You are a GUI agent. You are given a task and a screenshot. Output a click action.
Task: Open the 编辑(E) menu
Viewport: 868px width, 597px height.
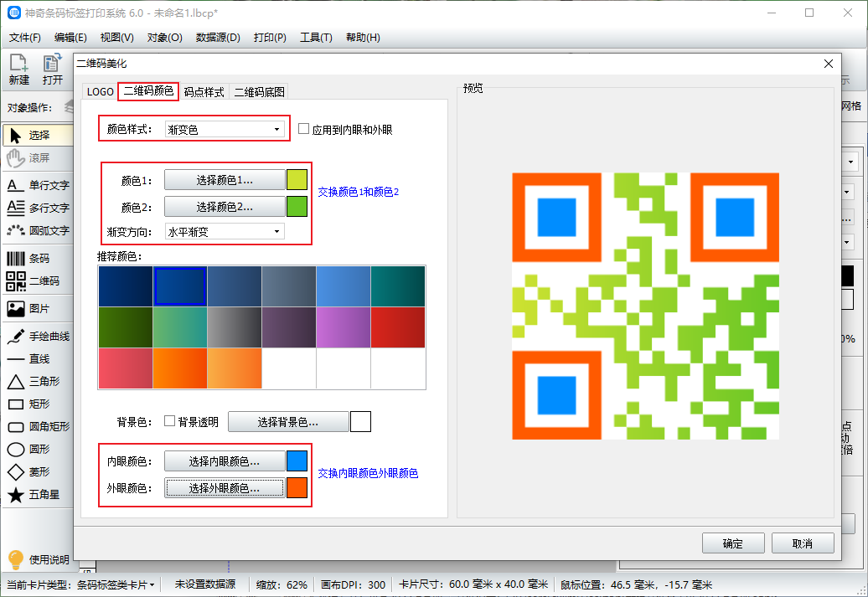tap(70, 38)
